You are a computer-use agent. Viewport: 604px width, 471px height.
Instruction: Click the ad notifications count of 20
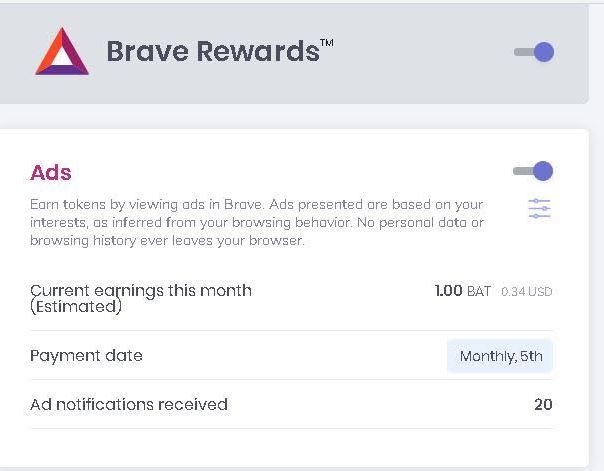point(543,404)
